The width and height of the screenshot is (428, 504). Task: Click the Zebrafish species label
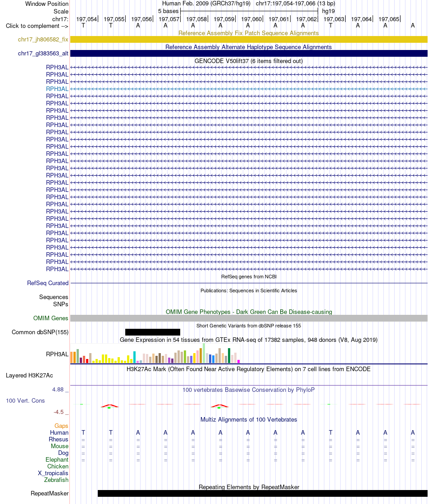coord(56,480)
